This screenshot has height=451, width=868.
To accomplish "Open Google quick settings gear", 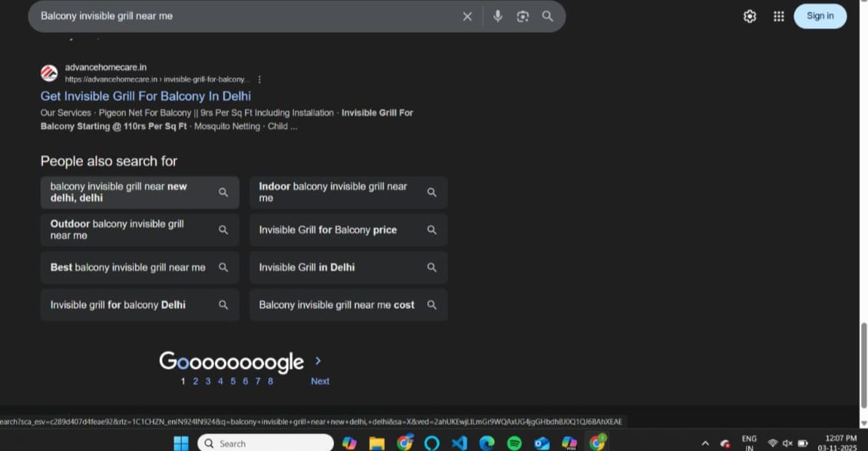I will (750, 16).
